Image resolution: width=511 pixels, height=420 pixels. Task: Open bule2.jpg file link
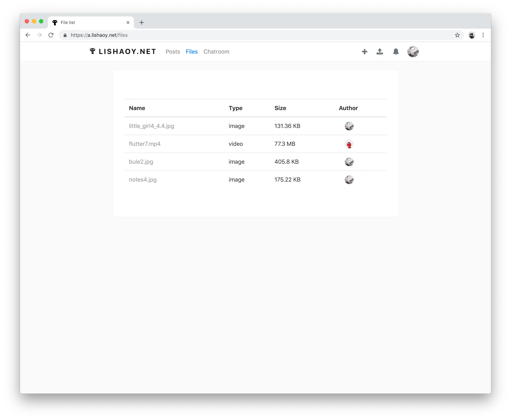point(141,162)
